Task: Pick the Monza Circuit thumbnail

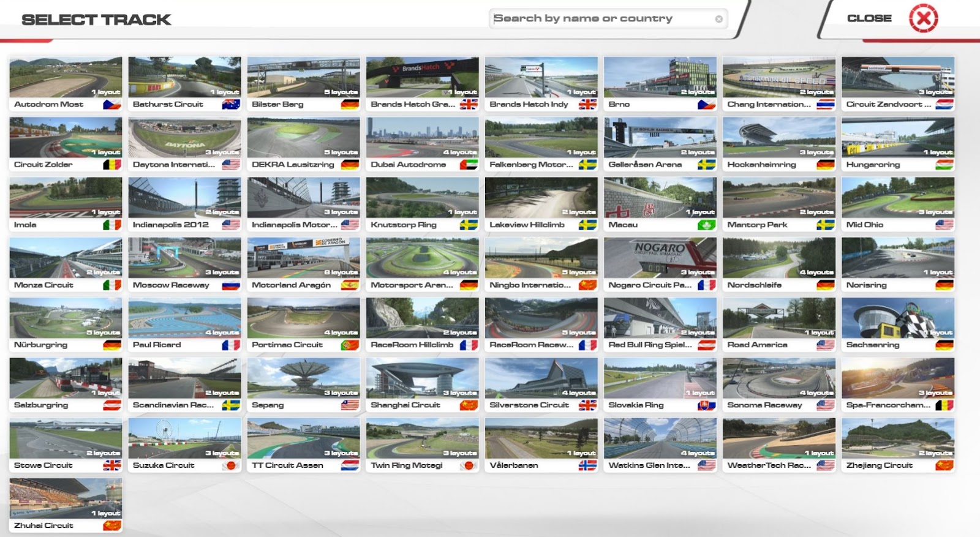Action: 66,257
